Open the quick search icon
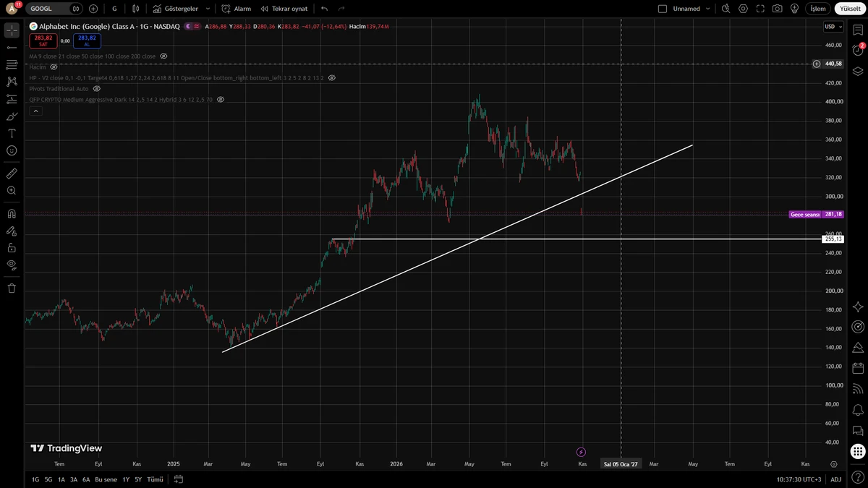This screenshot has height=488, width=868. pos(726,9)
